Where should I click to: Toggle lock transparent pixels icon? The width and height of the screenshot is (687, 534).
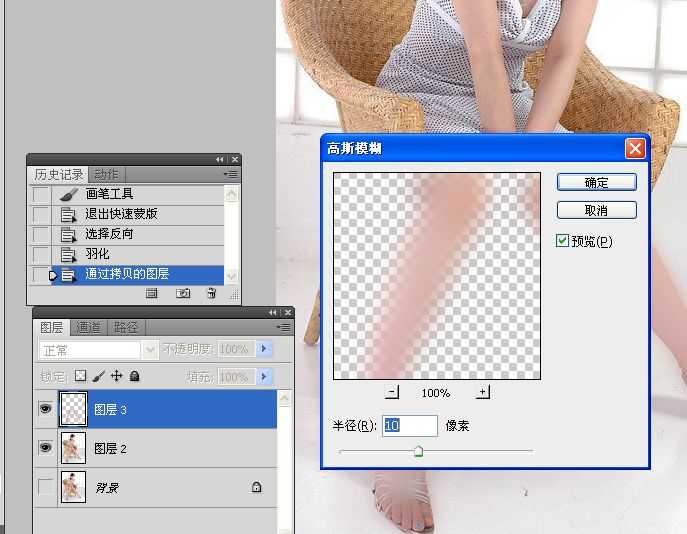[x=80, y=375]
